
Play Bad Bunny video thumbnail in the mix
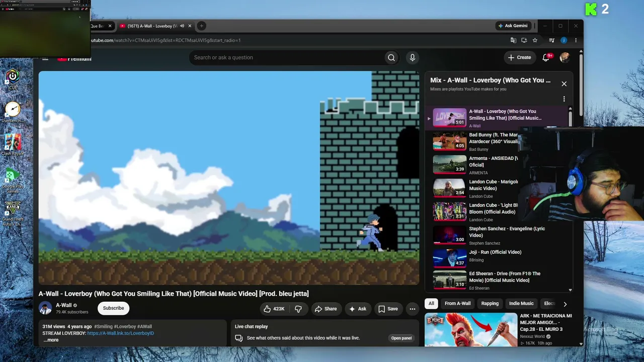click(x=450, y=141)
